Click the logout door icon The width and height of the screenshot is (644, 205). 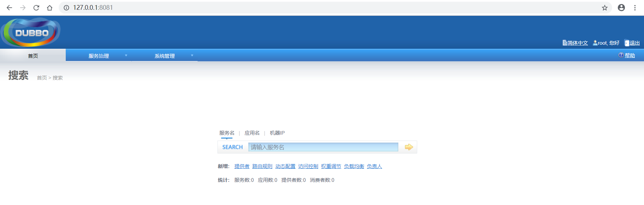(x=627, y=43)
